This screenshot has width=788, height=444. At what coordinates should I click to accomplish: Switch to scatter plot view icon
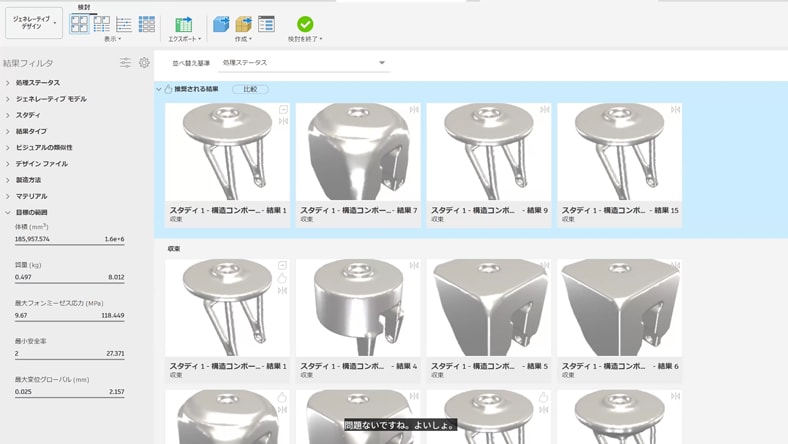point(124,24)
